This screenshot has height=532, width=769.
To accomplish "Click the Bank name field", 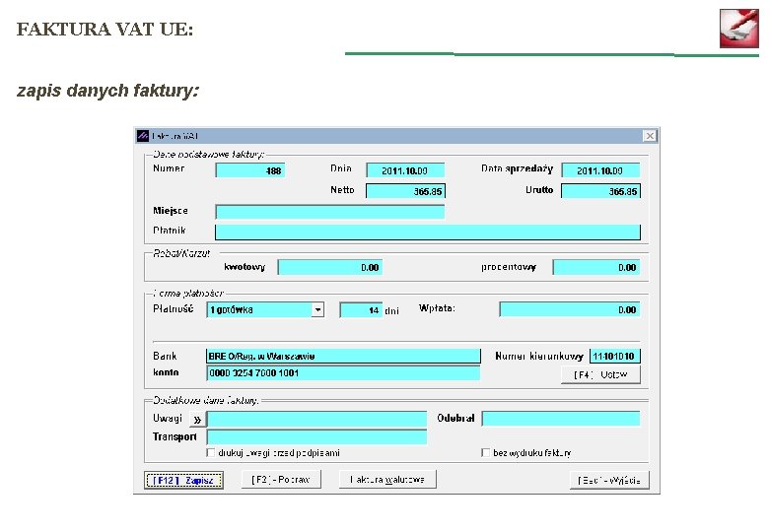I will point(343,356).
